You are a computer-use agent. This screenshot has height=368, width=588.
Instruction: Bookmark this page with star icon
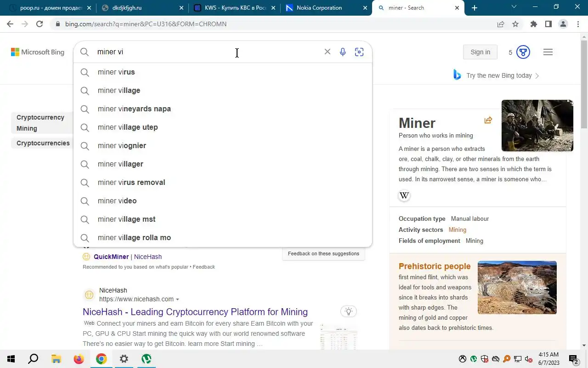point(515,24)
